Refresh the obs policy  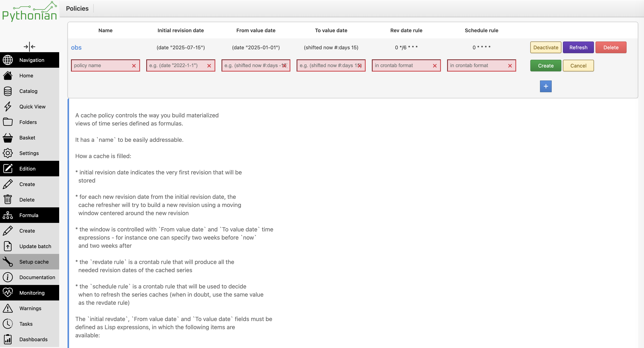tap(578, 47)
